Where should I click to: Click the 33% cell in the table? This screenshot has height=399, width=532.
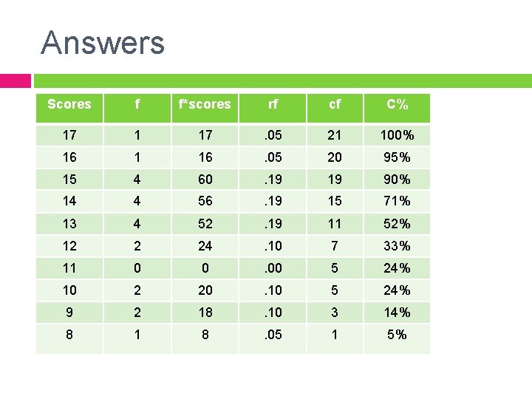click(397, 246)
